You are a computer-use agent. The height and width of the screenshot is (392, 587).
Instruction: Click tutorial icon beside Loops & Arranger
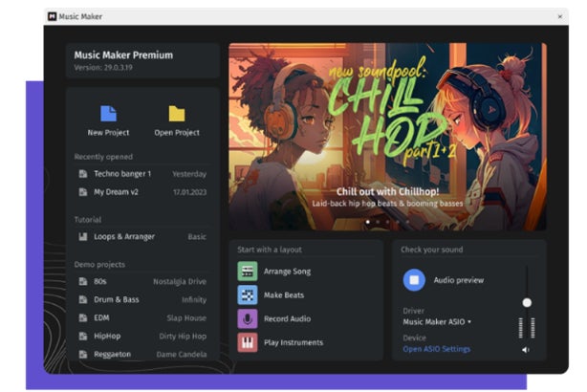click(83, 236)
